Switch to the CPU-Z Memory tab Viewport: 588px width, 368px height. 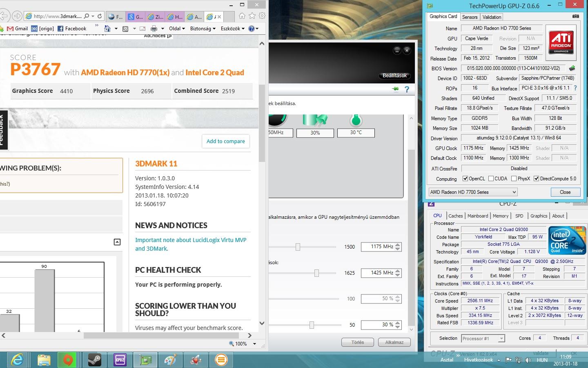pyautogui.click(x=500, y=216)
